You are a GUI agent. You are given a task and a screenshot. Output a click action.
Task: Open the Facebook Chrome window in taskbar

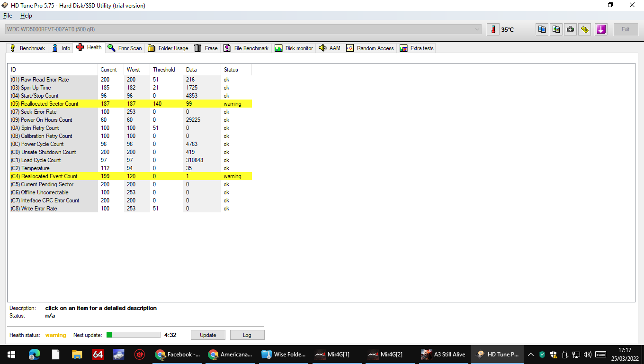pos(178,354)
